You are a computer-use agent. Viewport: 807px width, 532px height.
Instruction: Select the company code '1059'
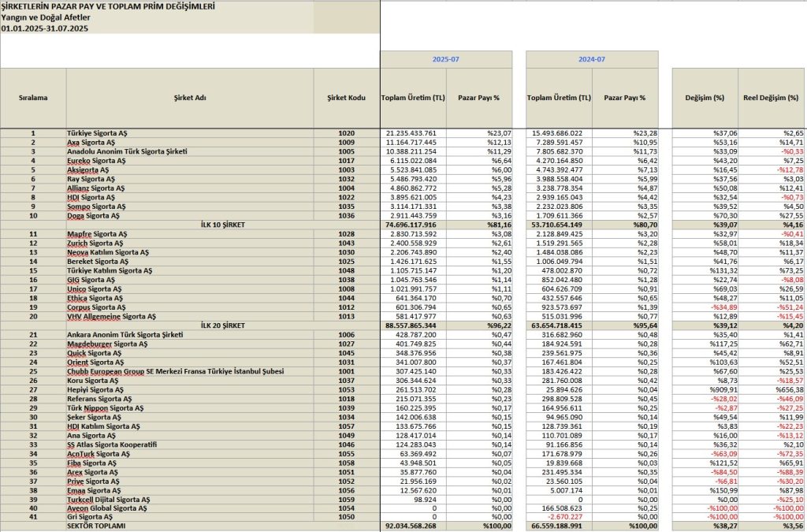pos(347,500)
